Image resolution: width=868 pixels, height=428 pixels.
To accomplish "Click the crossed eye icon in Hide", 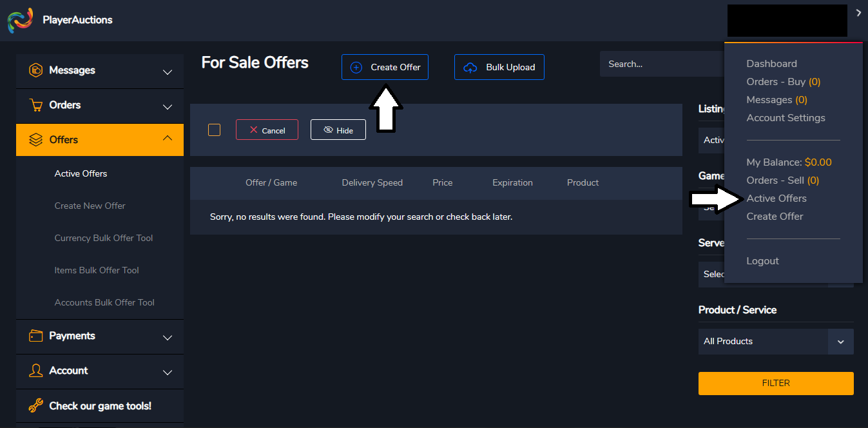I will click(x=328, y=130).
